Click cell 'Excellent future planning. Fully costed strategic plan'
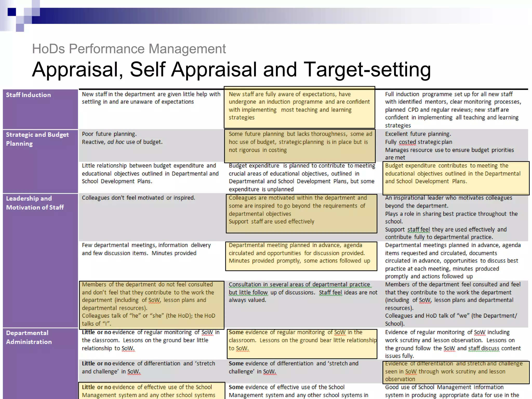Viewport: 532px width, 399px height. [x=455, y=145]
